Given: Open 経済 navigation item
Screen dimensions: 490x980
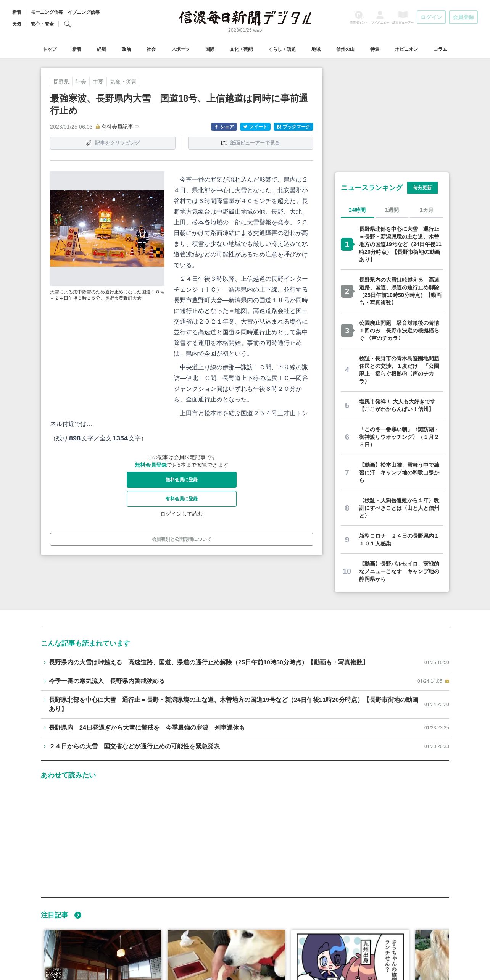Looking at the screenshot, I should coord(102,49).
